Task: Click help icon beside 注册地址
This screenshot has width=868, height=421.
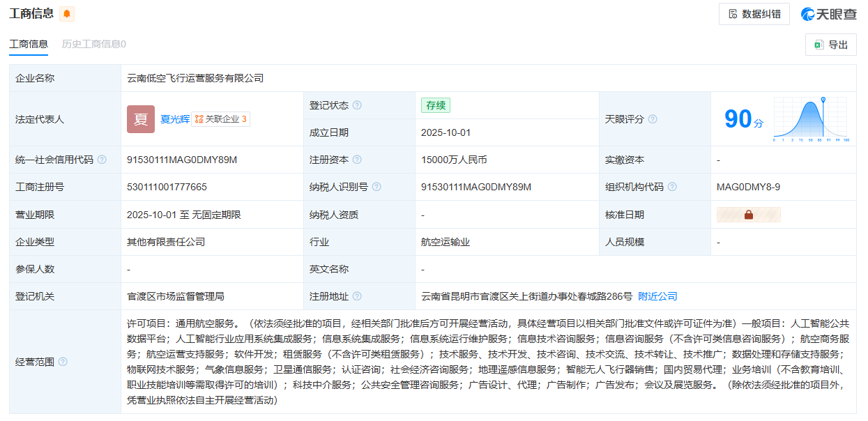Action: [357, 296]
